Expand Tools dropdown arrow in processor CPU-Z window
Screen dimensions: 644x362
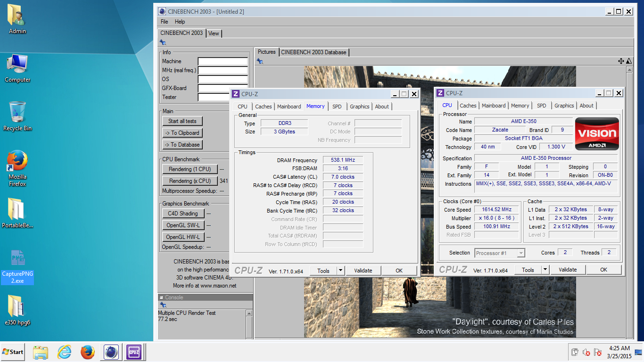(x=545, y=270)
